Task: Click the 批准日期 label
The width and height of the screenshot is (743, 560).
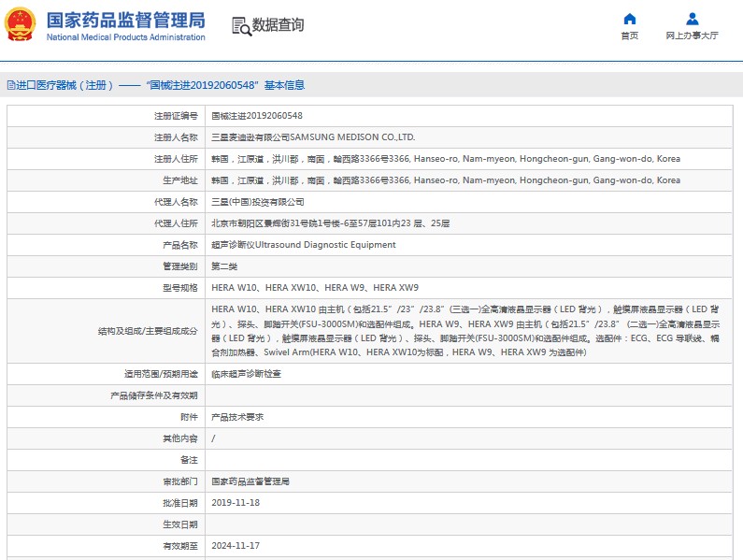Action: coord(180,503)
